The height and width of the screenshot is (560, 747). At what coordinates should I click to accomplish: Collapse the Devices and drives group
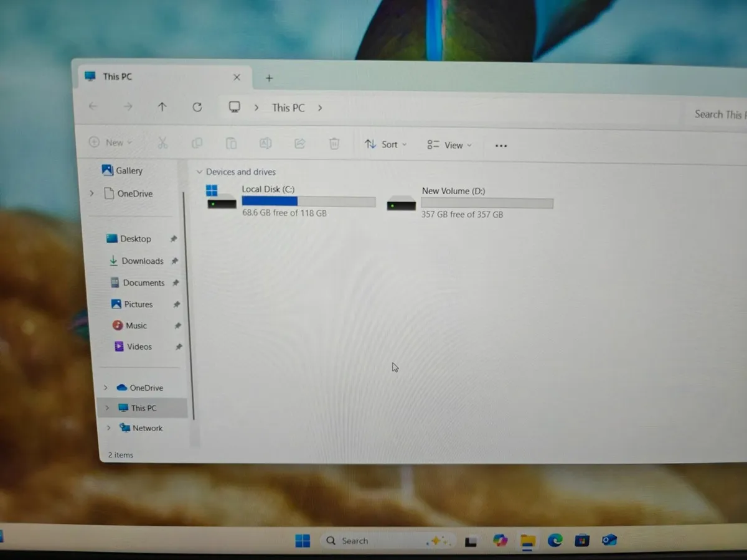click(x=199, y=172)
